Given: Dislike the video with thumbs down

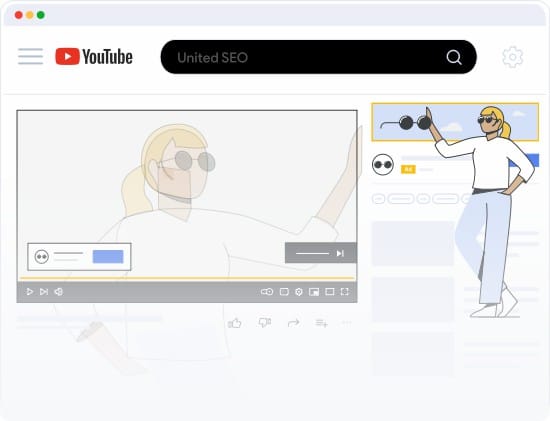Looking at the screenshot, I should point(264,322).
